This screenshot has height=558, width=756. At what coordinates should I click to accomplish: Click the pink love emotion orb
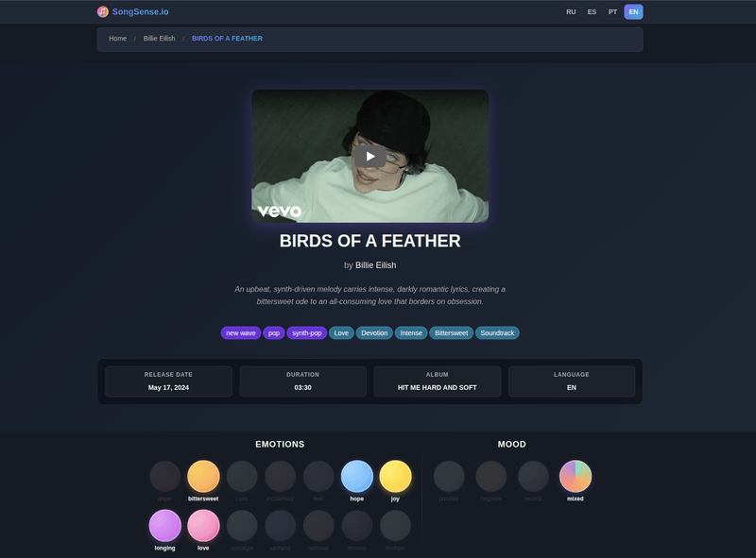pos(203,526)
